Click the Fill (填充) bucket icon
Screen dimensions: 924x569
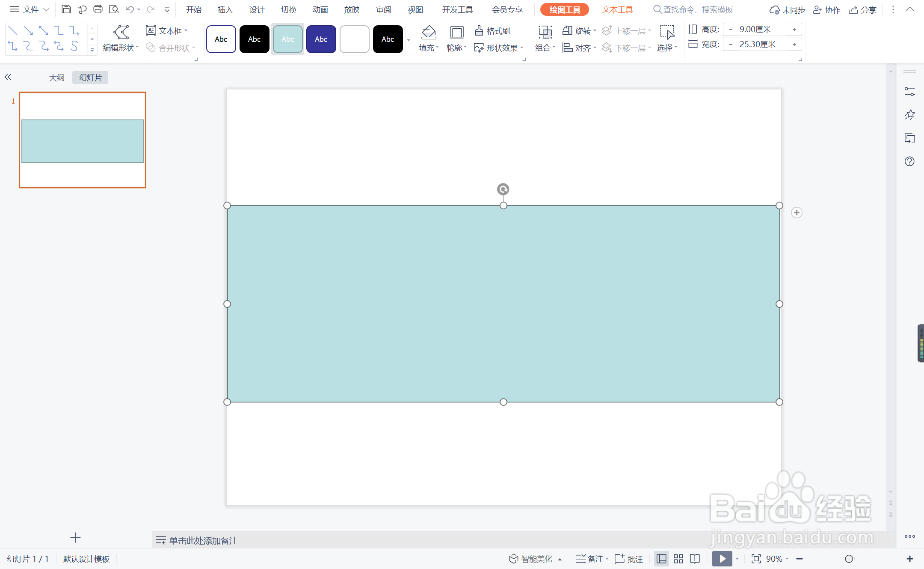point(429,32)
